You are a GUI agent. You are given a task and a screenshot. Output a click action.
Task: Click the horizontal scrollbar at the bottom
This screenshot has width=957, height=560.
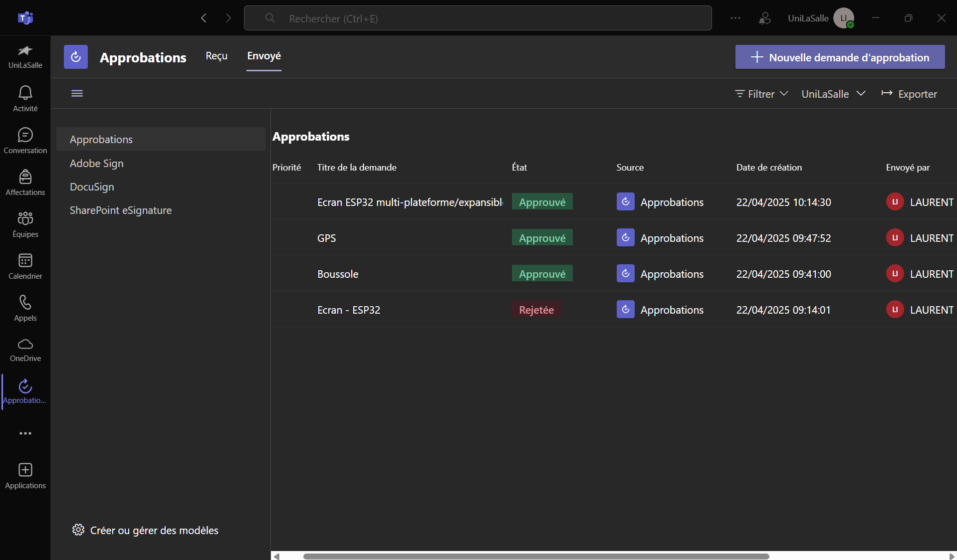coord(536,556)
